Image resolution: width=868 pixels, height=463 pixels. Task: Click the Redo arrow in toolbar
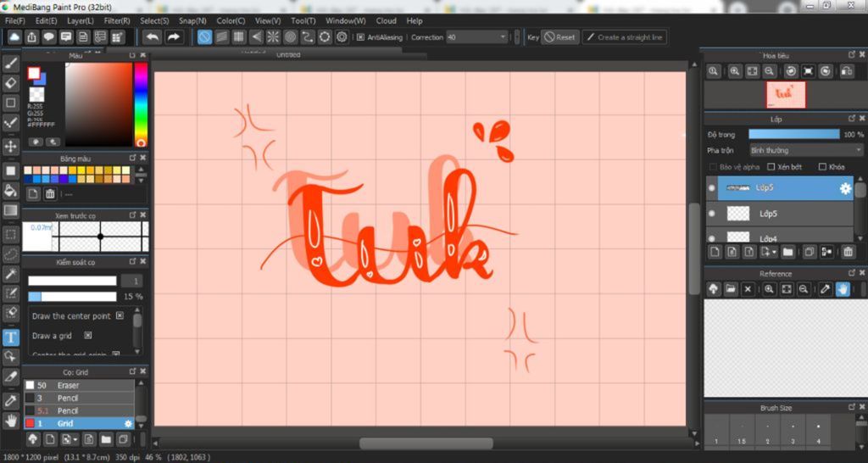click(174, 37)
